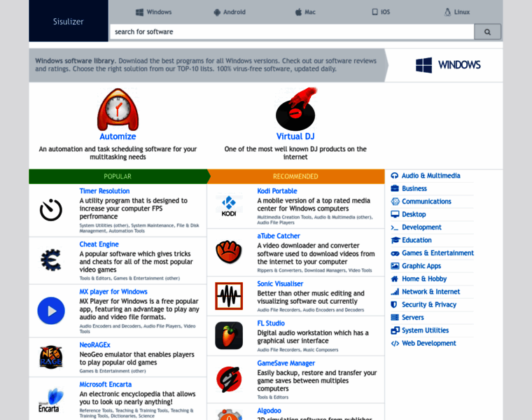Open the Kodi Portable link

coord(277,191)
